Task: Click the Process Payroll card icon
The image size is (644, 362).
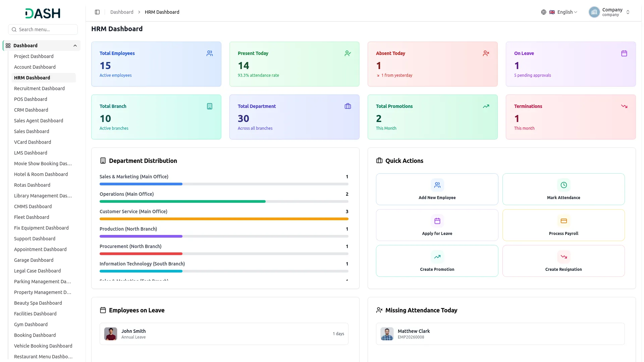Action: (563, 221)
